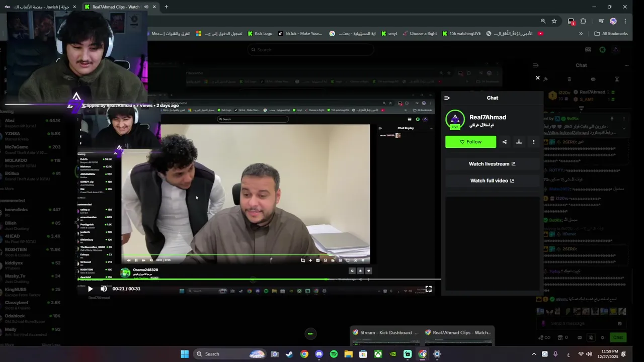644x362 pixels.
Task: Open Camera app from taskbar
Action: [275, 354]
